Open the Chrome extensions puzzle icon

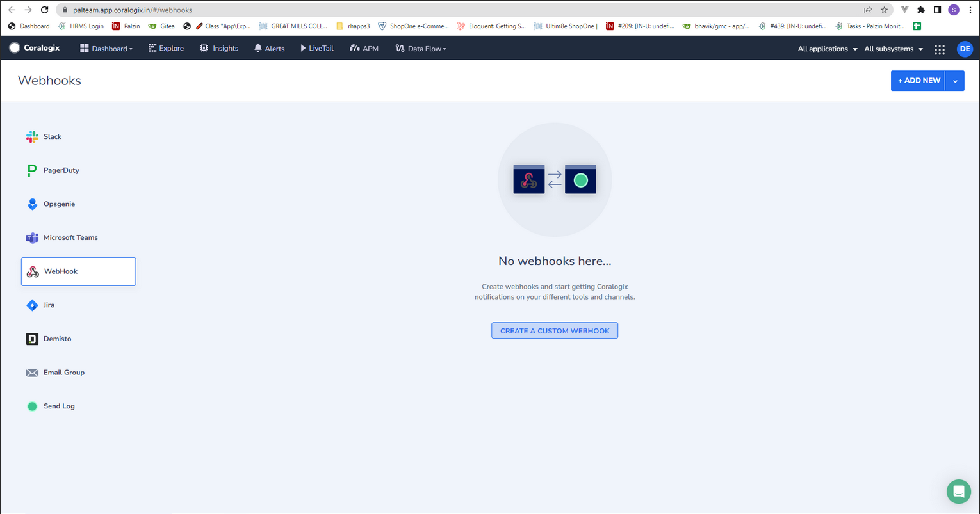(921, 10)
